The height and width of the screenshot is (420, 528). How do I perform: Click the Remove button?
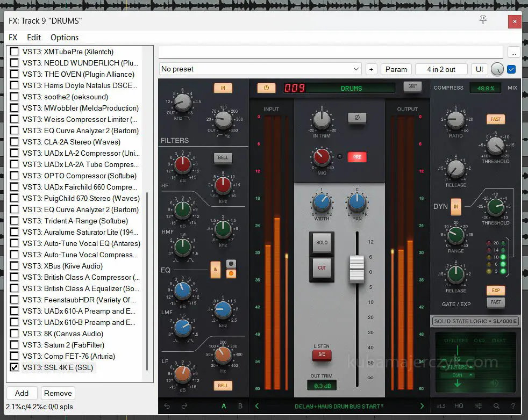(x=58, y=393)
